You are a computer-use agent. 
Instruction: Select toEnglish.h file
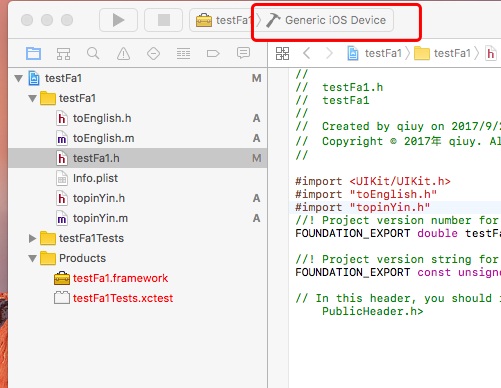137,118
